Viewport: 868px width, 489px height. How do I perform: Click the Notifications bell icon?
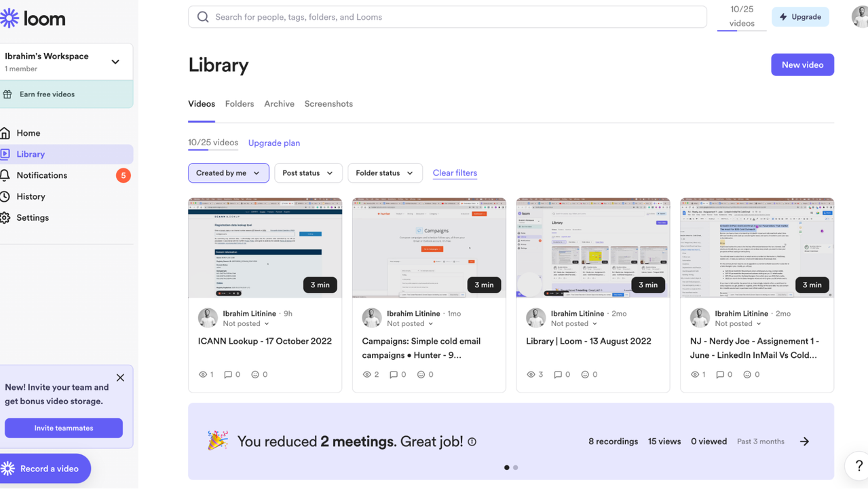(x=5, y=175)
